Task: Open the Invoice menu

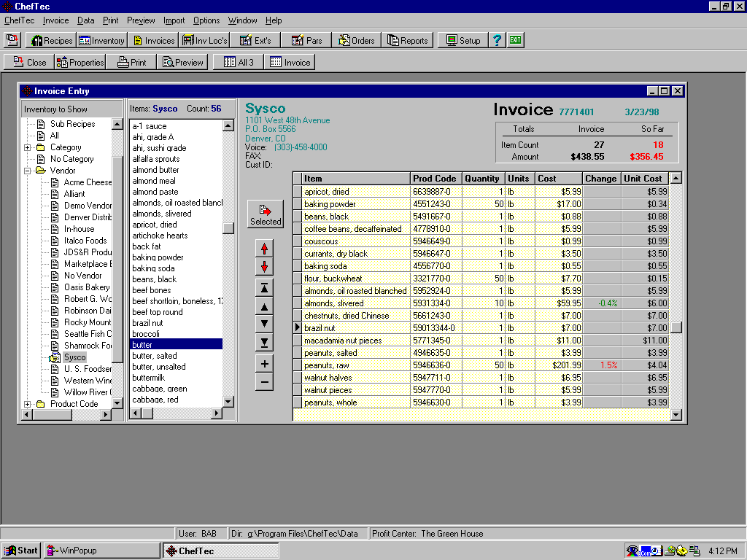Action: 55,20
